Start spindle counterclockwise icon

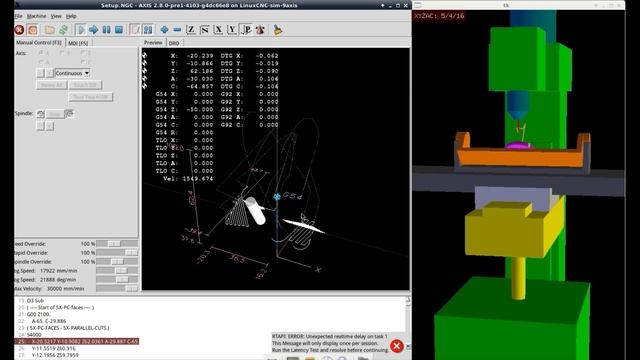tap(40, 114)
